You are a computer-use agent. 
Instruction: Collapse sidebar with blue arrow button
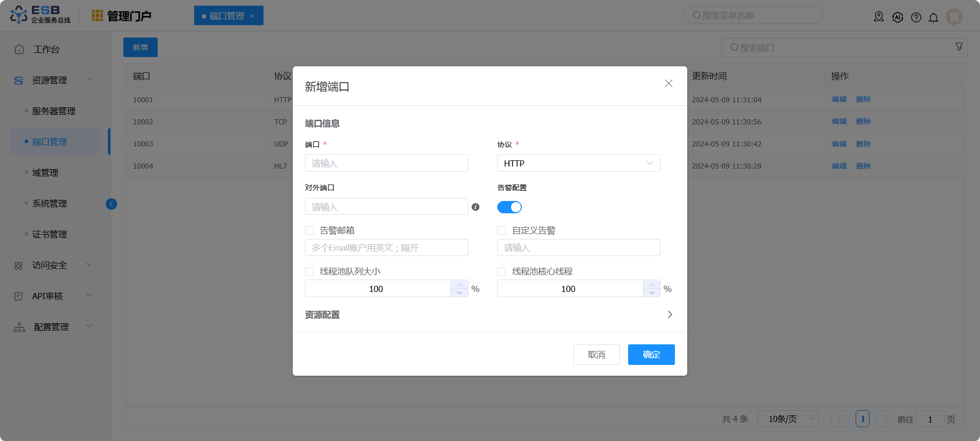111,204
